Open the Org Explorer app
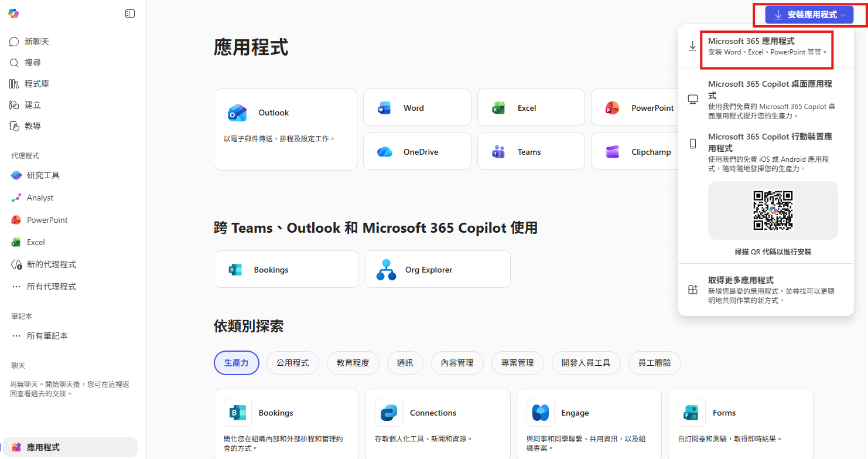This screenshot has width=868, height=459. (438, 270)
